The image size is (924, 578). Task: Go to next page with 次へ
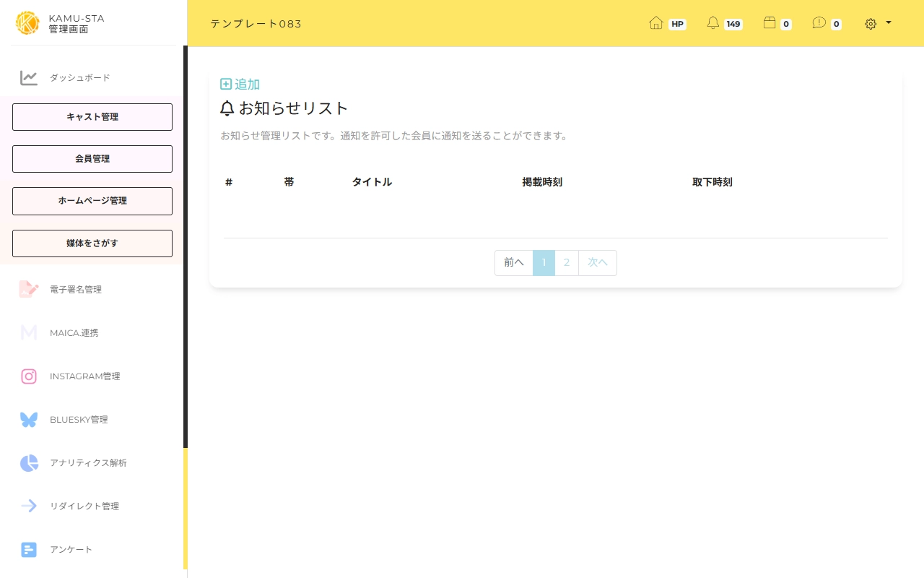coord(598,263)
